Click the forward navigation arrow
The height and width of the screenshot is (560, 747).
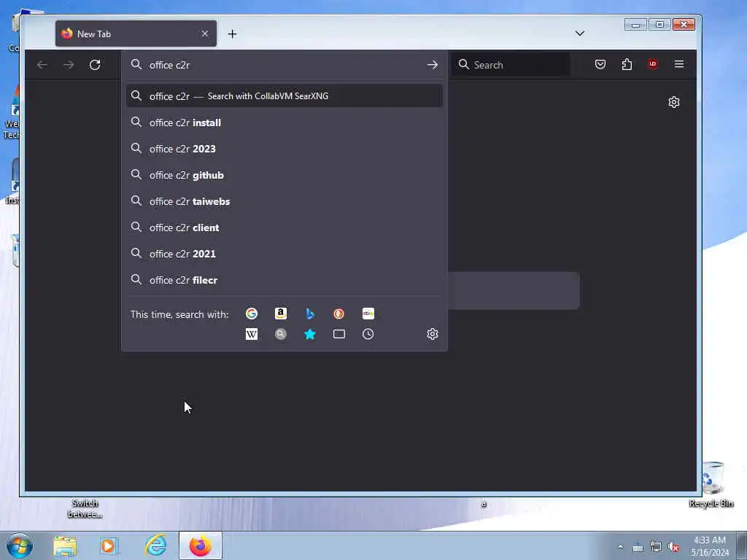point(69,64)
